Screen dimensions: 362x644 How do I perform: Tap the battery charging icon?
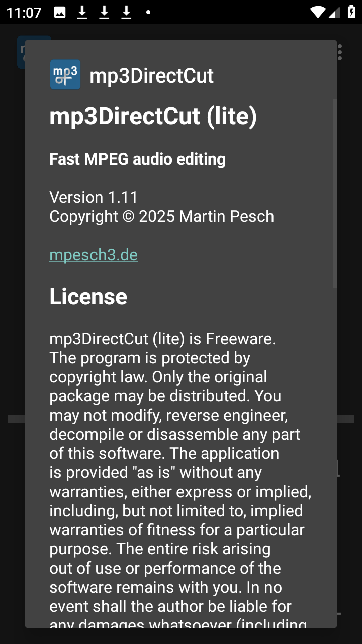tap(351, 12)
